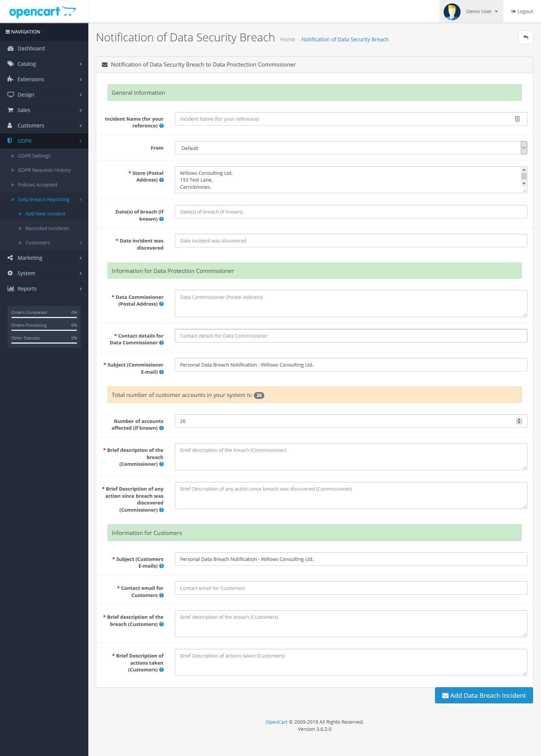This screenshot has width=541, height=756.
Task: Click help icon beside Store Postal Address
Action: tap(162, 180)
